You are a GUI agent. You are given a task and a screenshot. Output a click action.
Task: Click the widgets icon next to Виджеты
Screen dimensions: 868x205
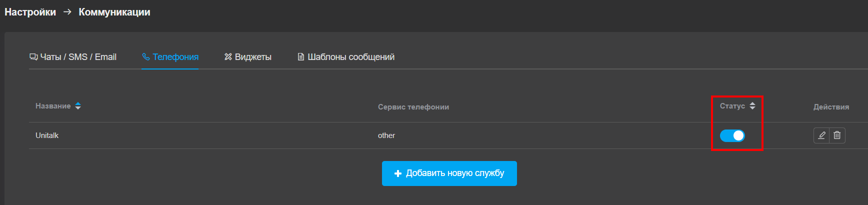click(x=228, y=57)
